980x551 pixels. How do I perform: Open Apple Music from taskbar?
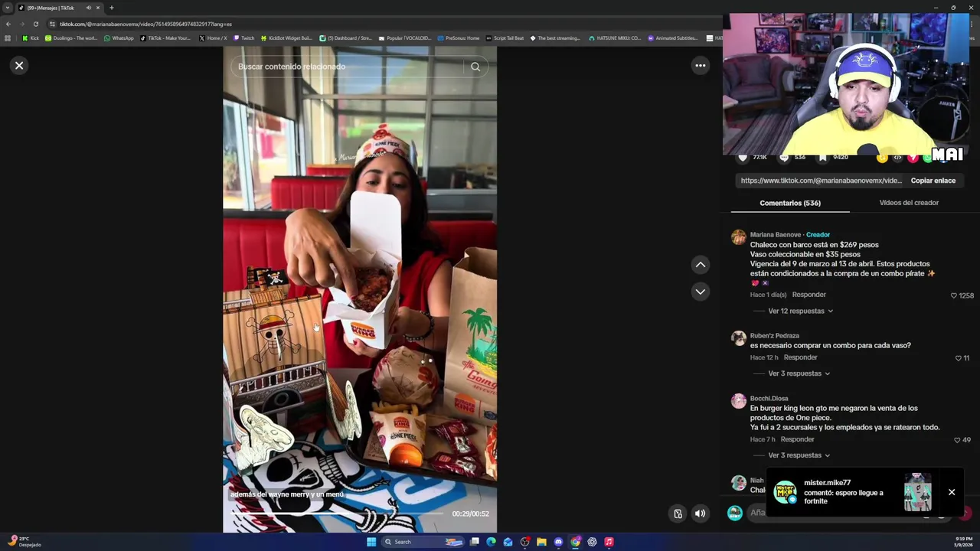(609, 542)
